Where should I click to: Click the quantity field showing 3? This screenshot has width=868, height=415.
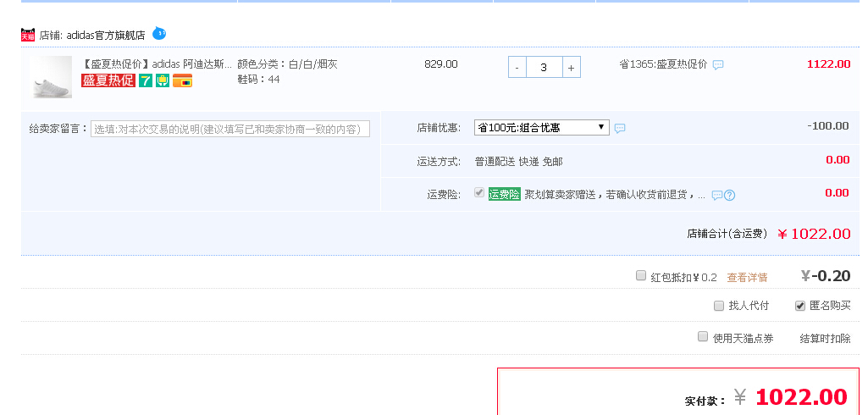tap(544, 68)
